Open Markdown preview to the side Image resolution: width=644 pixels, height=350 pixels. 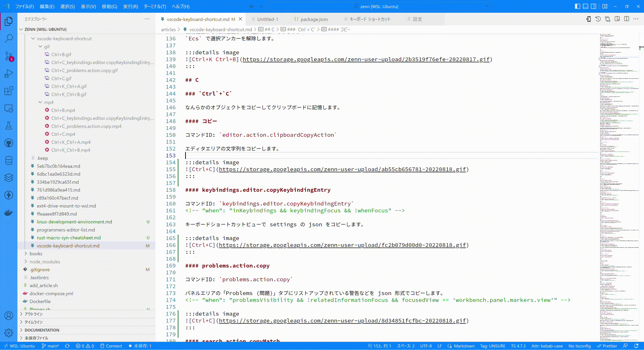pos(617,19)
